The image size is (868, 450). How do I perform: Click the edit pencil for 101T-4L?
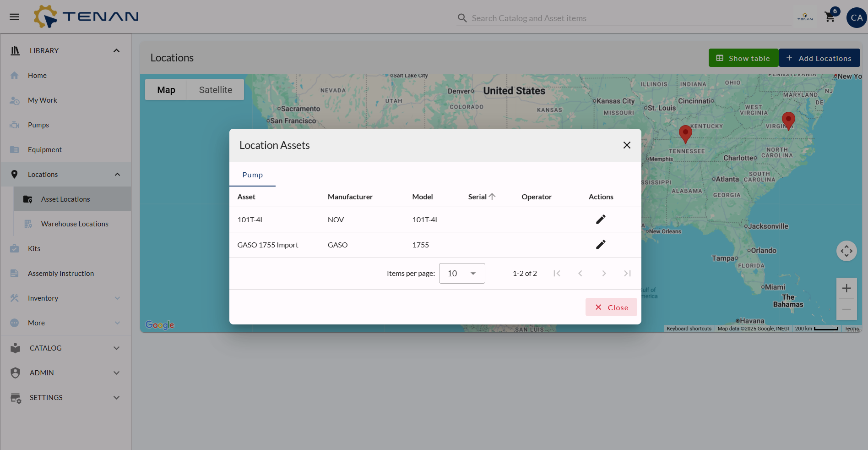coord(601,220)
